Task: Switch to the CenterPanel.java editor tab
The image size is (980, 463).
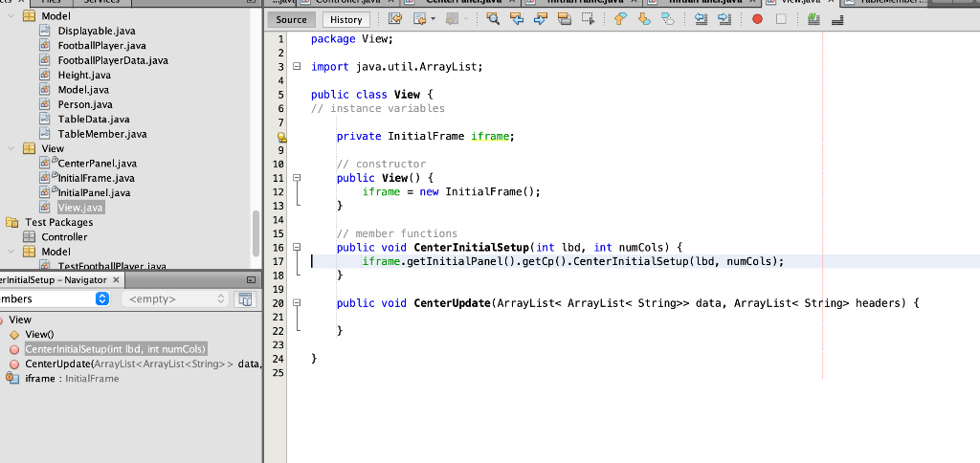Action: pos(464,2)
